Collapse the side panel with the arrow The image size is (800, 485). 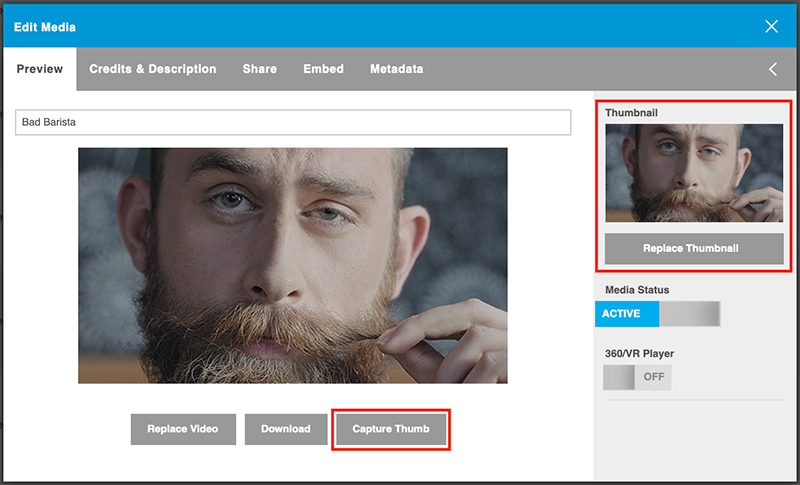tap(773, 69)
